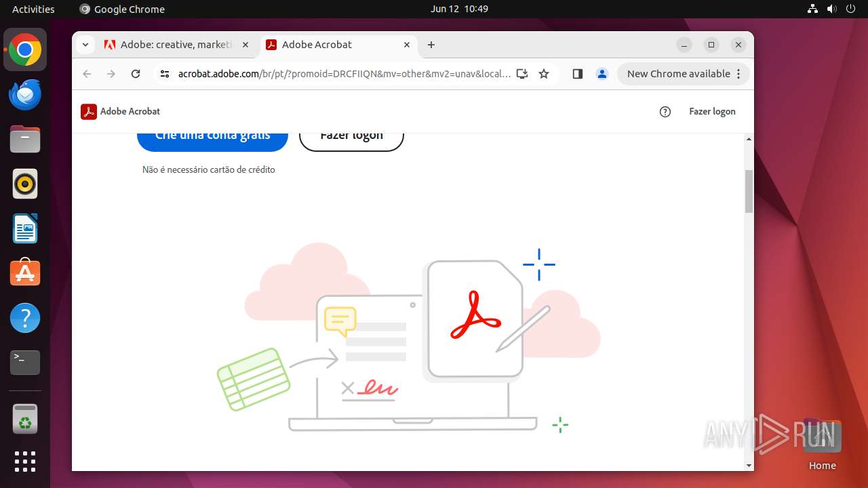Select the Adobe Acrobat tab
Screen dimensions: 868x488
338,45
